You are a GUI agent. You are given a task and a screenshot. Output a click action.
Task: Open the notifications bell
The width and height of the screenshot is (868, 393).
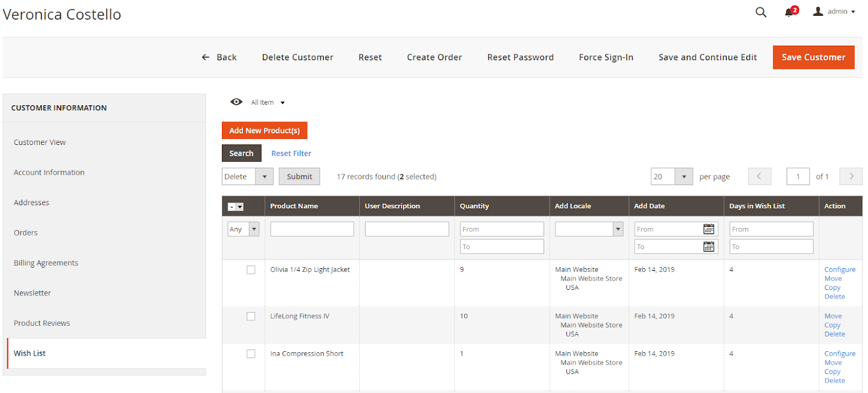coord(789,12)
